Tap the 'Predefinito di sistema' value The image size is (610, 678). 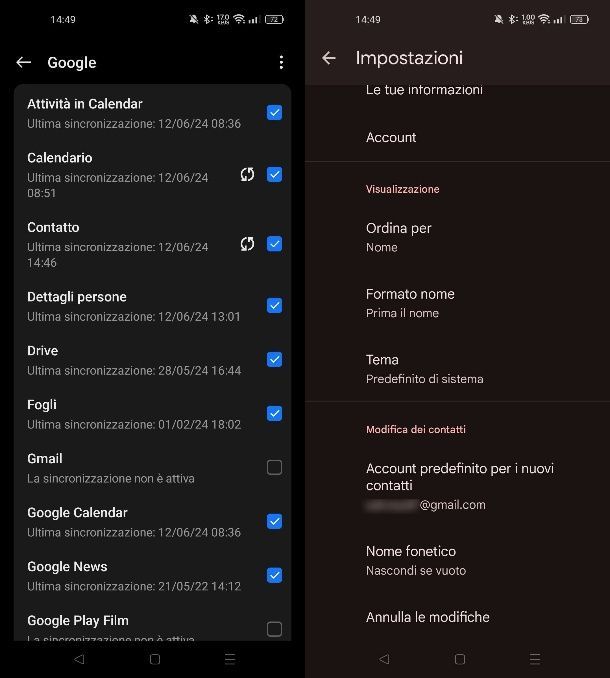(425, 379)
